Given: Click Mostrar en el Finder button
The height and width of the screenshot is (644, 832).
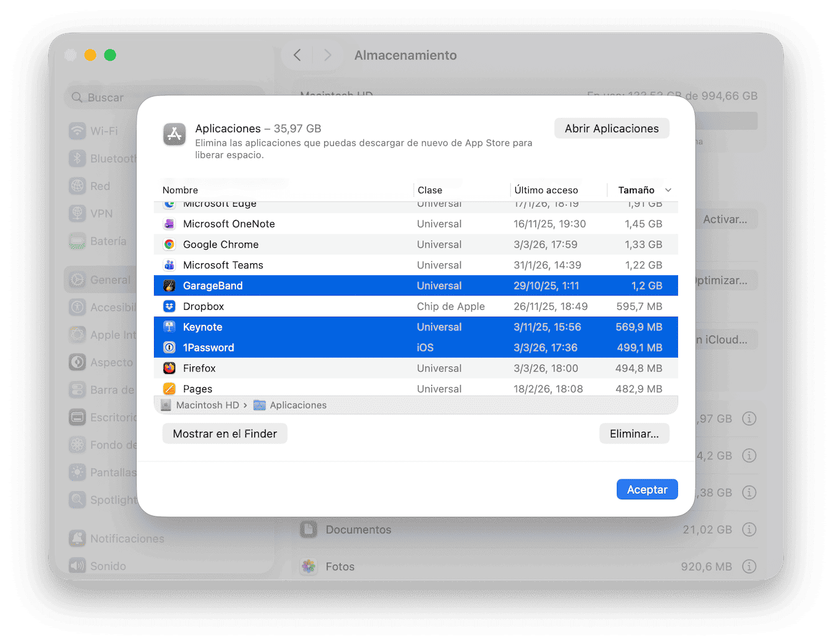Looking at the screenshot, I should pyautogui.click(x=225, y=433).
